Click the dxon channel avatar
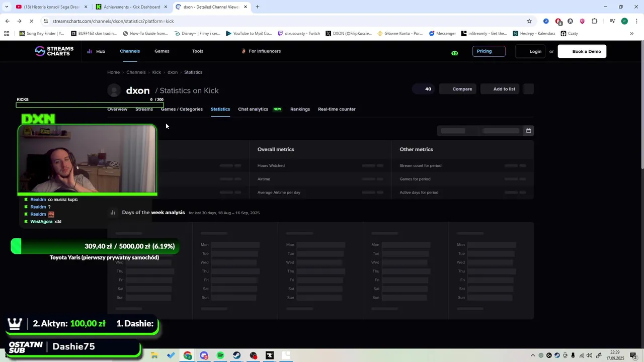Image resolution: width=644 pixels, height=362 pixels. click(114, 90)
